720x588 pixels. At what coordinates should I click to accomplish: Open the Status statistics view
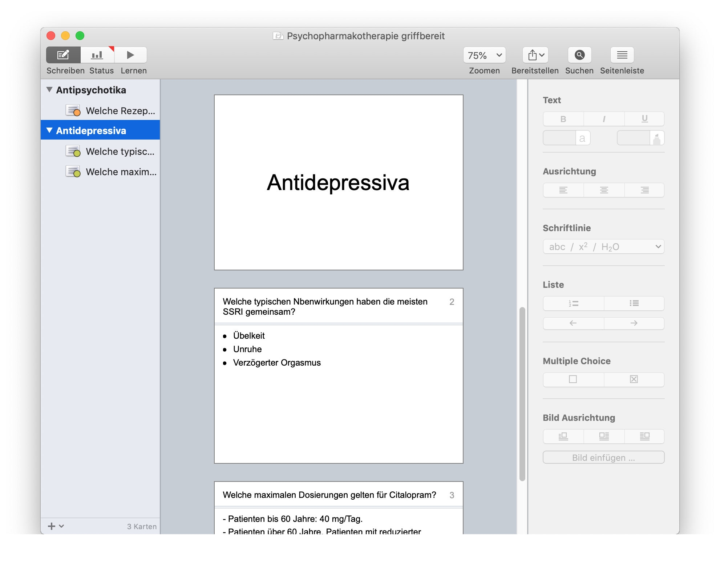(97, 55)
